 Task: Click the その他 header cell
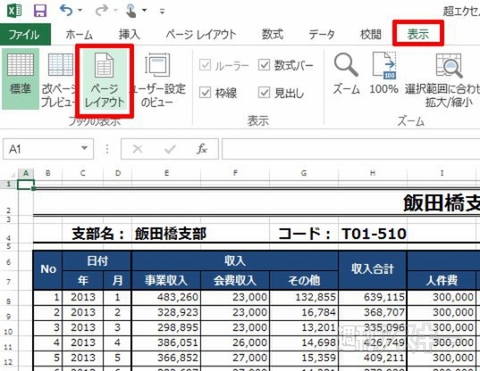click(304, 280)
